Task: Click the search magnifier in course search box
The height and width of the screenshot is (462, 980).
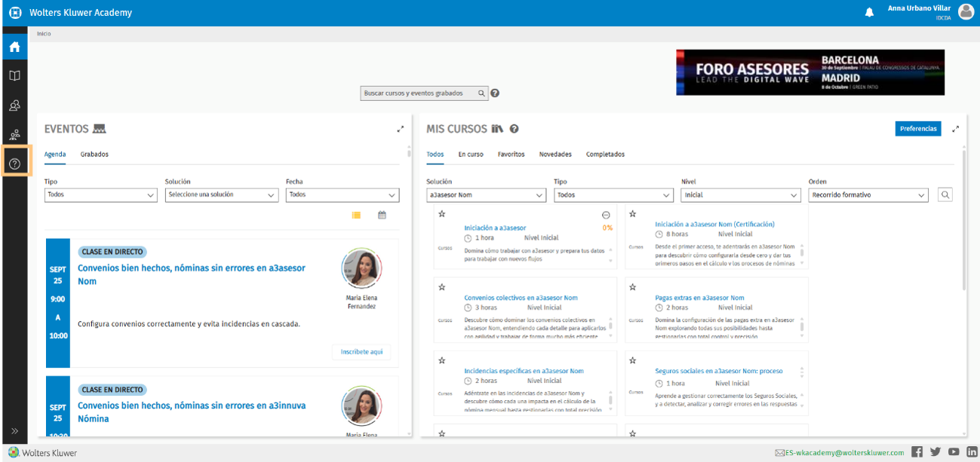Action: 481,93
